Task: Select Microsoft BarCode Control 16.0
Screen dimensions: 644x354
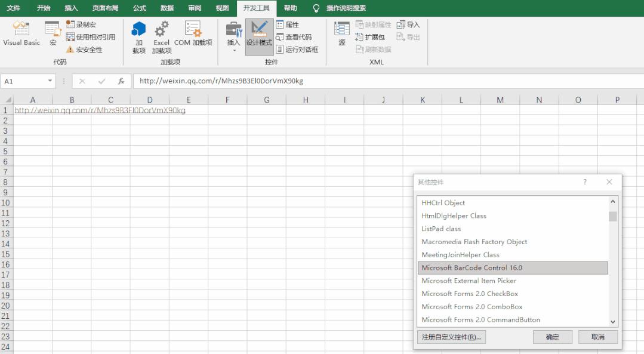Action: tap(513, 268)
